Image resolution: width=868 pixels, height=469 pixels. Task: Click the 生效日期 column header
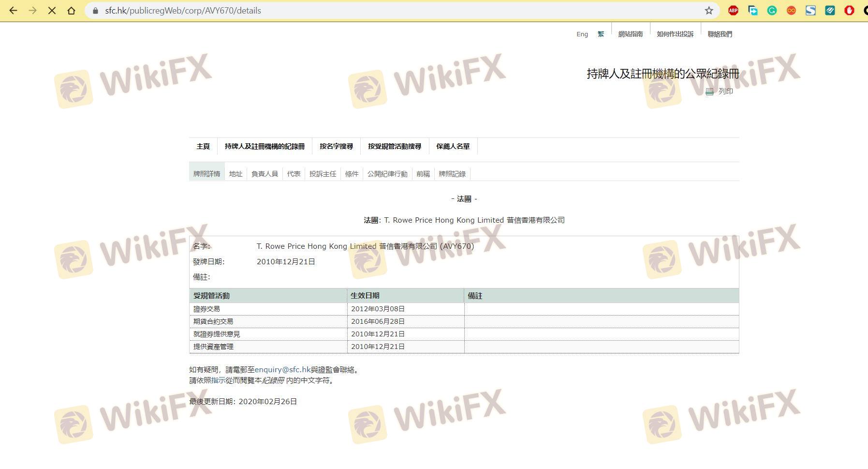click(406, 296)
